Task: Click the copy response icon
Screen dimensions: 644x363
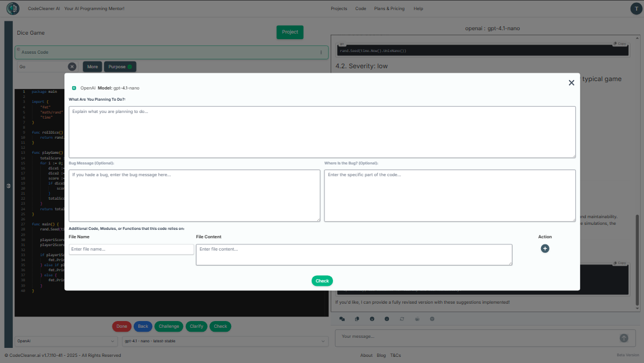Action: click(357, 319)
